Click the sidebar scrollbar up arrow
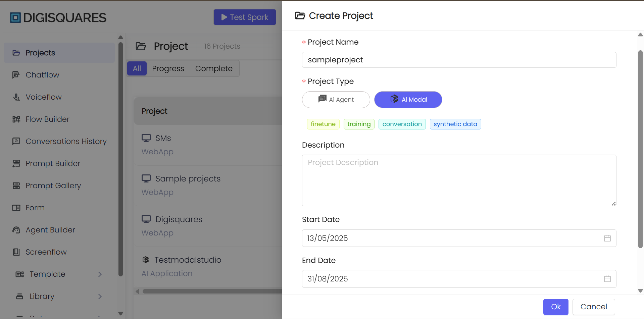The image size is (644, 319). click(x=121, y=37)
